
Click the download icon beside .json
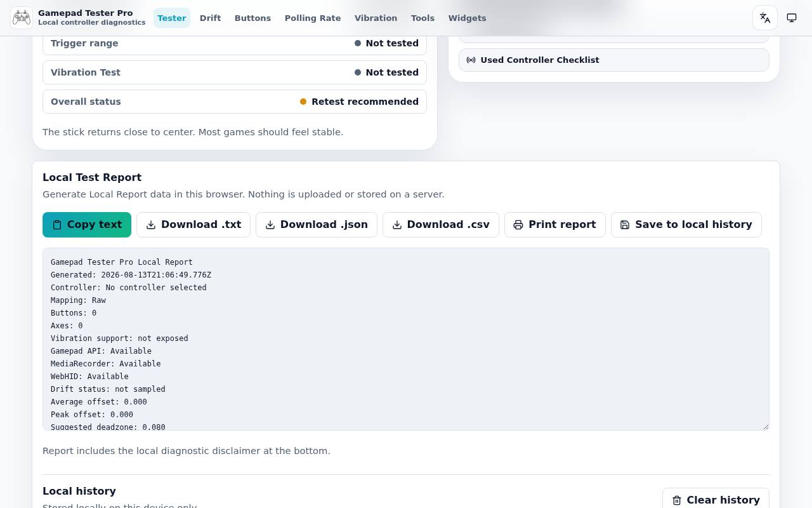(x=270, y=225)
